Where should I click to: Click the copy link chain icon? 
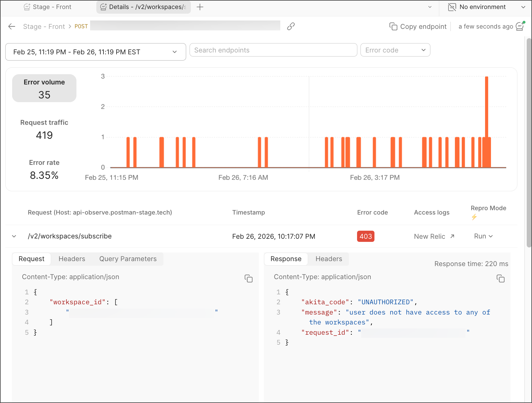291,26
